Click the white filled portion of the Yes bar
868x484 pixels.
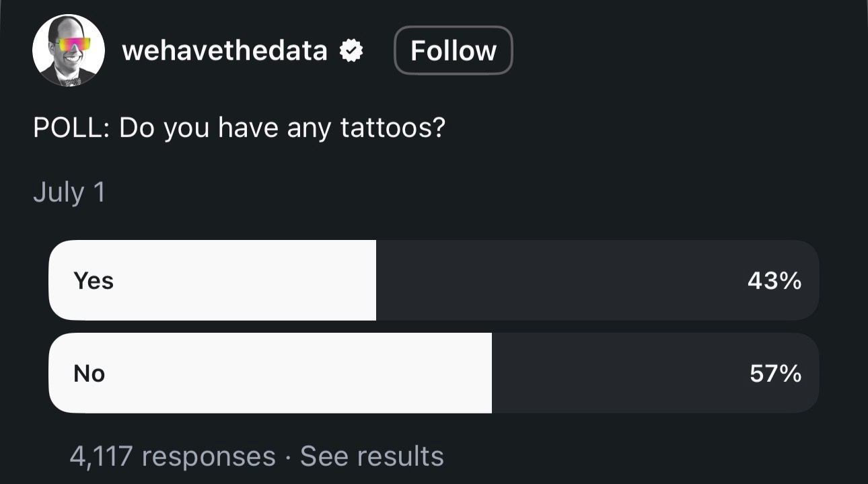click(x=212, y=280)
